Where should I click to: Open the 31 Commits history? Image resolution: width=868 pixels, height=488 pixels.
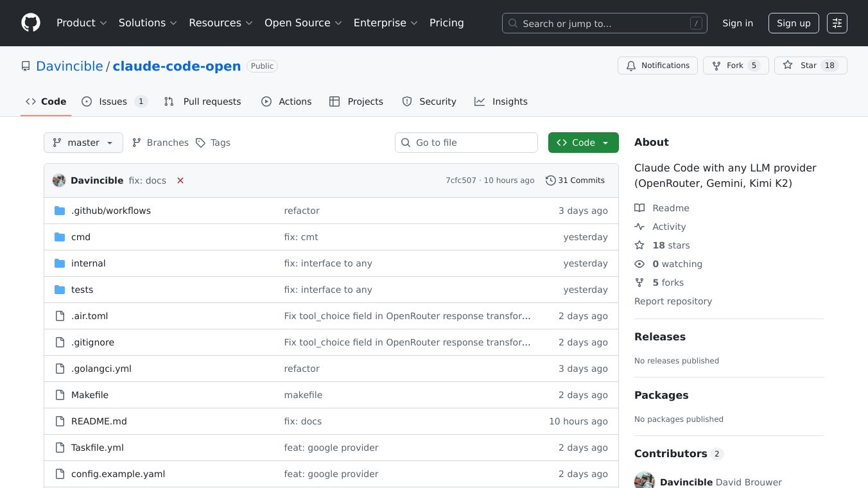pos(575,180)
